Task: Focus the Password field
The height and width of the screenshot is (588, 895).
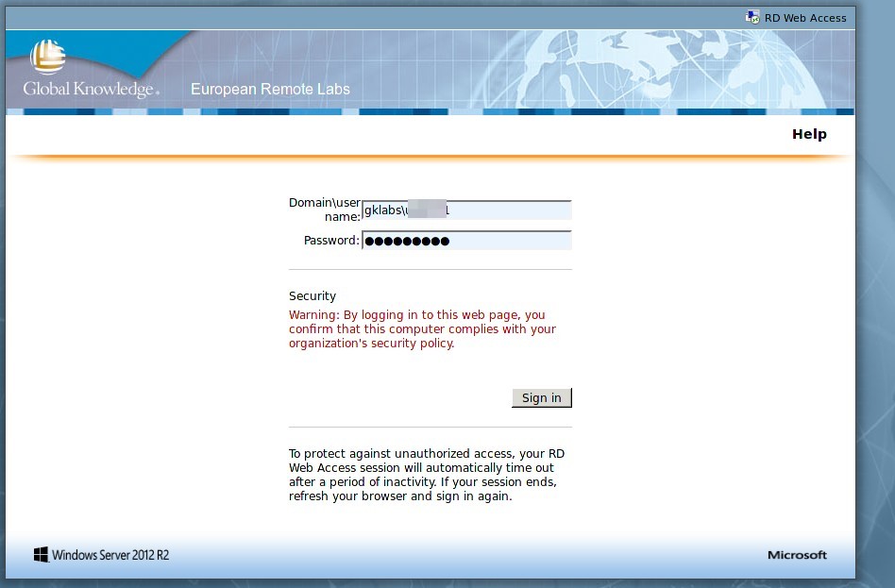Action: [467, 241]
